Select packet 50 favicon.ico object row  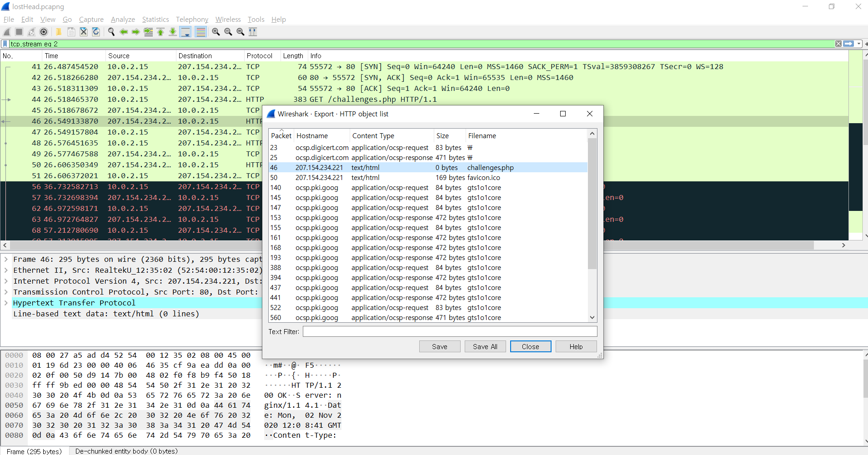[x=428, y=177]
